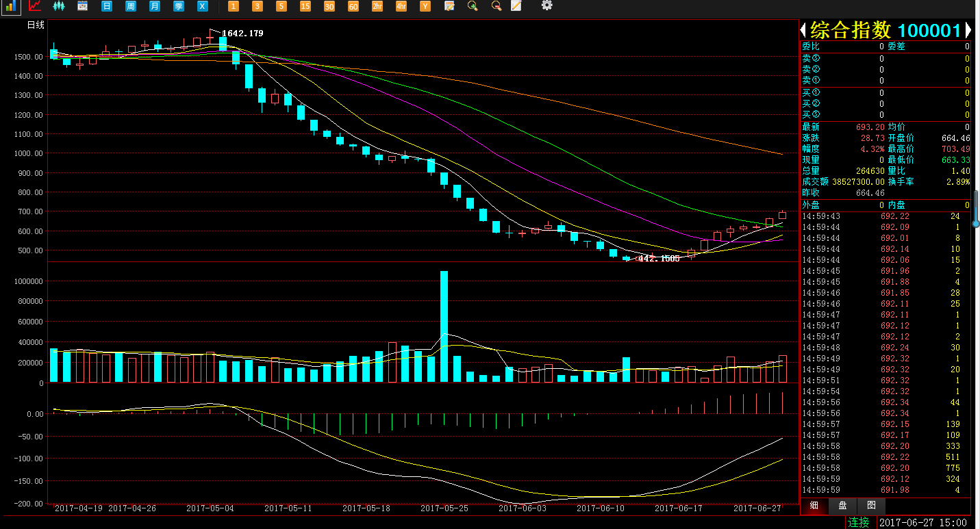Go to previous symbol with left arrow
The width and height of the screenshot is (980, 529).
pos(803,30)
